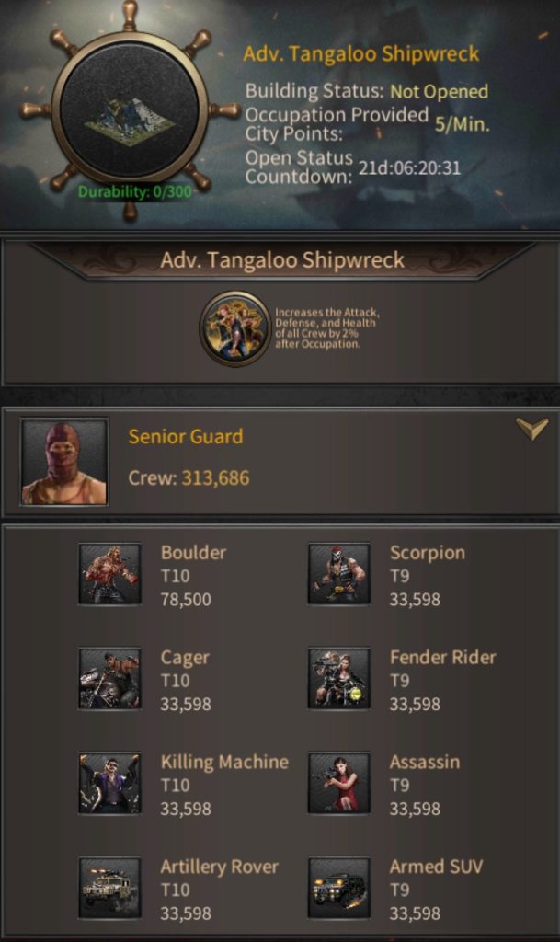Image resolution: width=560 pixels, height=942 pixels.
Task: Click the shipwreck building image in wheel
Action: tap(130, 120)
